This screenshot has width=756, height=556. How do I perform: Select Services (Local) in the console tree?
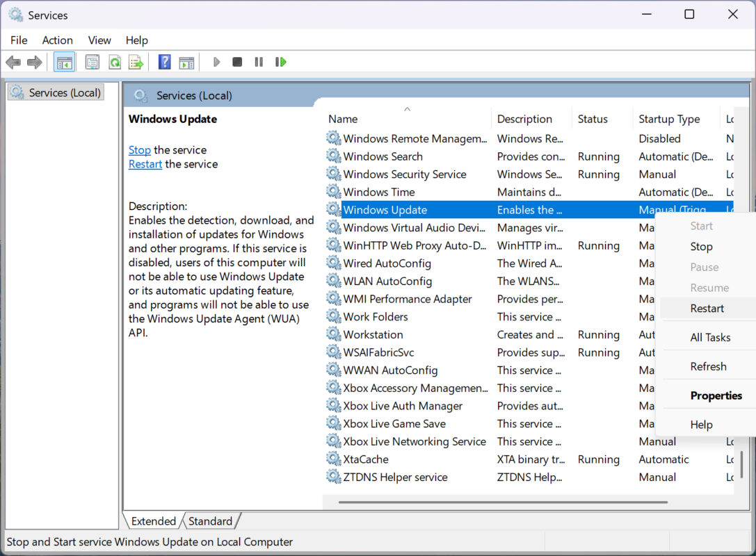(56, 92)
